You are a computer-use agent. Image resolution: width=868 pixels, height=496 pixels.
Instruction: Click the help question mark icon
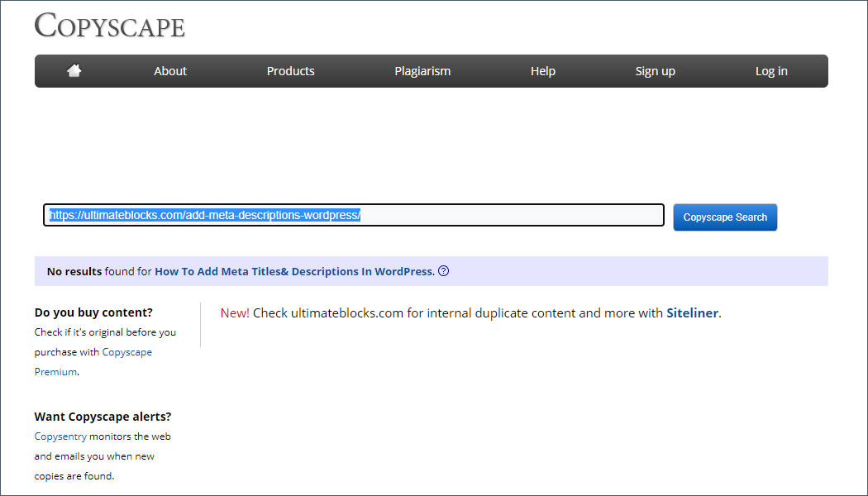pyautogui.click(x=443, y=270)
